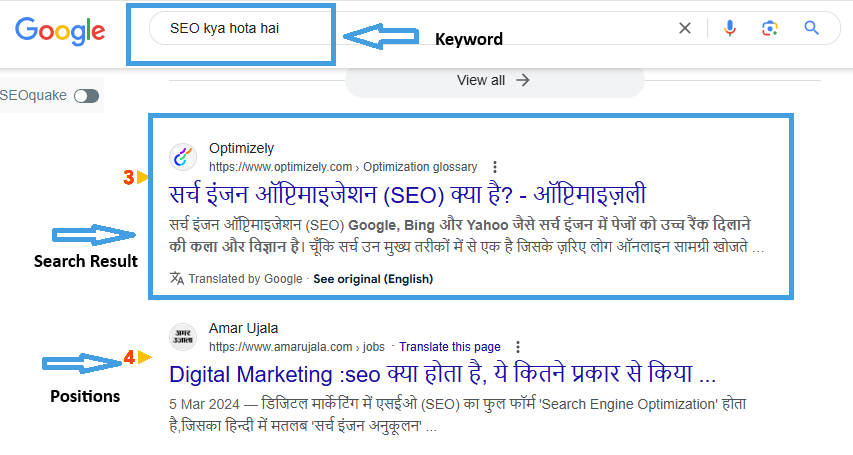
Task: Click the Optimizely site favicon
Action: point(183,157)
